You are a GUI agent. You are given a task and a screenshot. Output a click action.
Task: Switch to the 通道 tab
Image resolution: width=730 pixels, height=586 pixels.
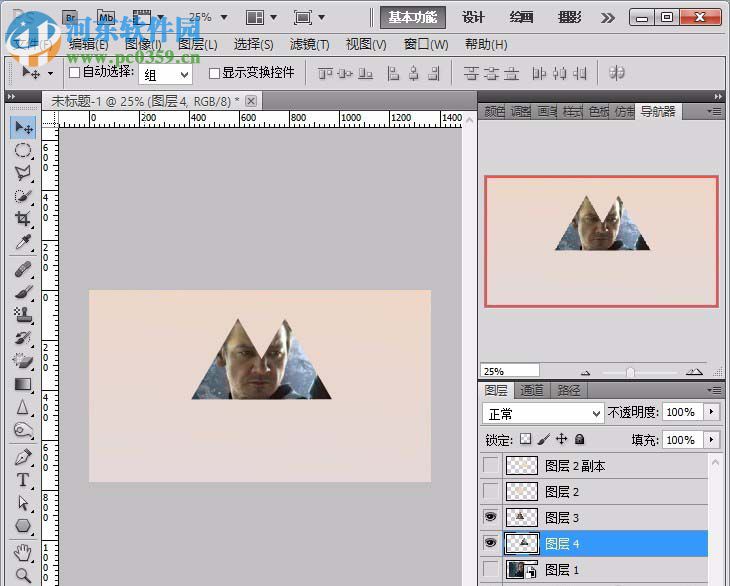point(533,390)
